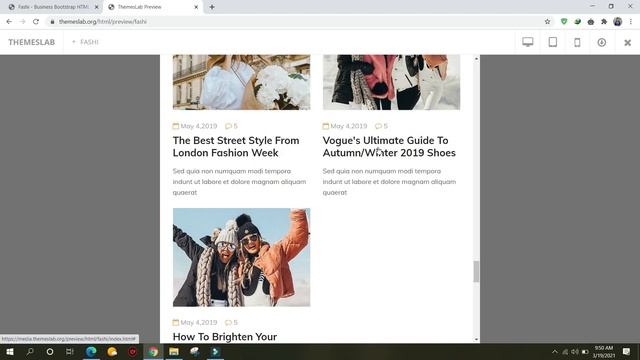The height and width of the screenshot is (360, 640).
Task: Open the Windows Start menu
Action: [10, 351]
